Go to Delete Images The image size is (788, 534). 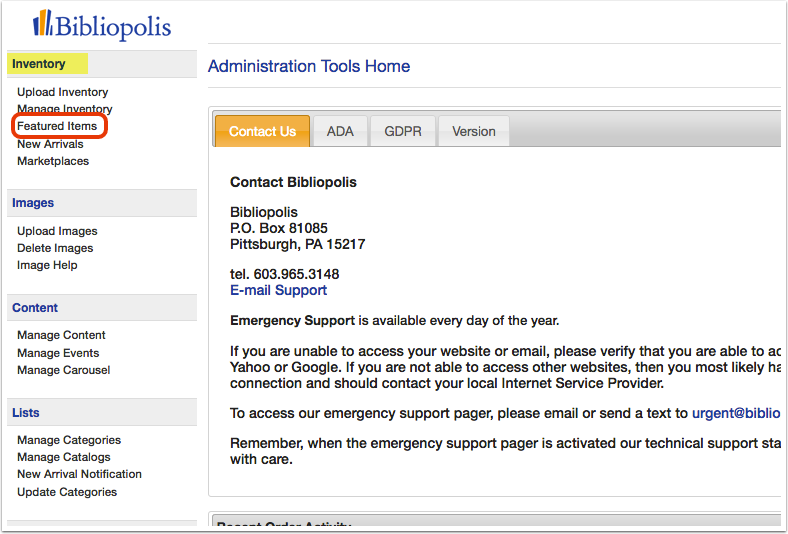point(55,248)
